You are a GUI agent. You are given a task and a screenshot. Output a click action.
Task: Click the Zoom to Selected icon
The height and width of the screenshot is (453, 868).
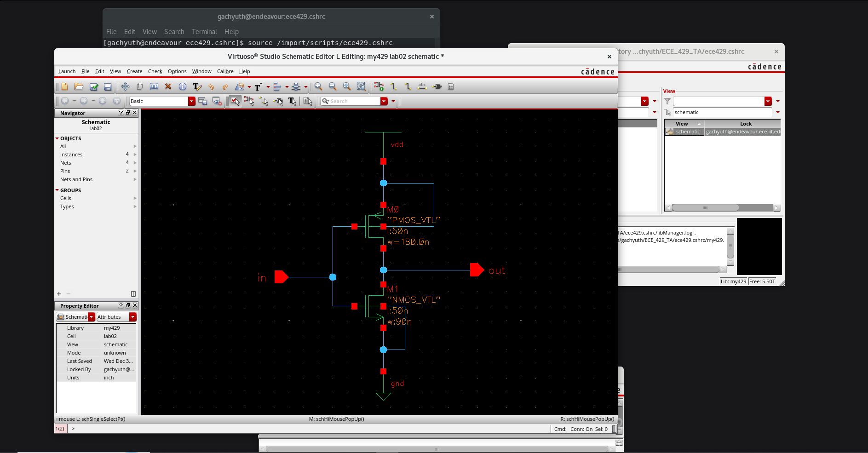[361, 86]
